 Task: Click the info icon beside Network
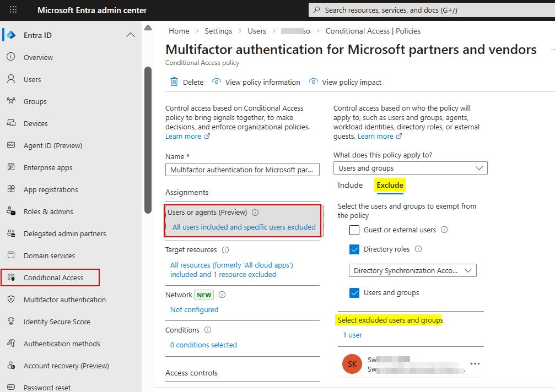(x=222, y=295)
